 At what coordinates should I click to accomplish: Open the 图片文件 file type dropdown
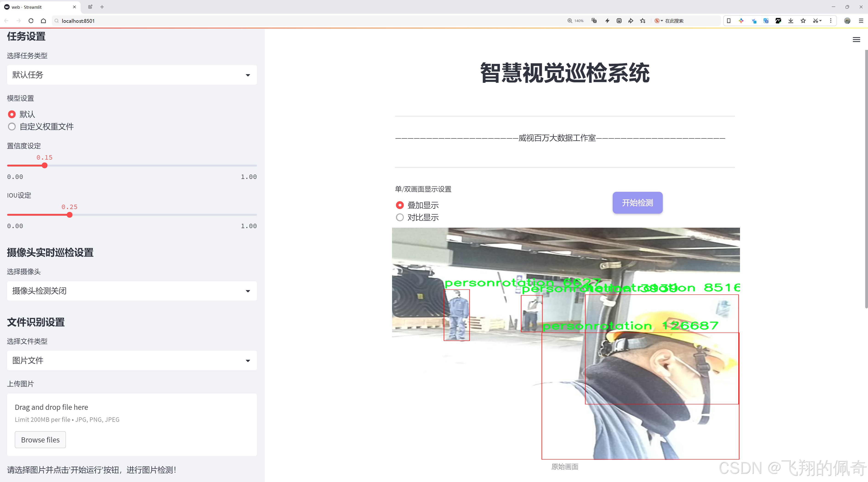pos(131,360)
